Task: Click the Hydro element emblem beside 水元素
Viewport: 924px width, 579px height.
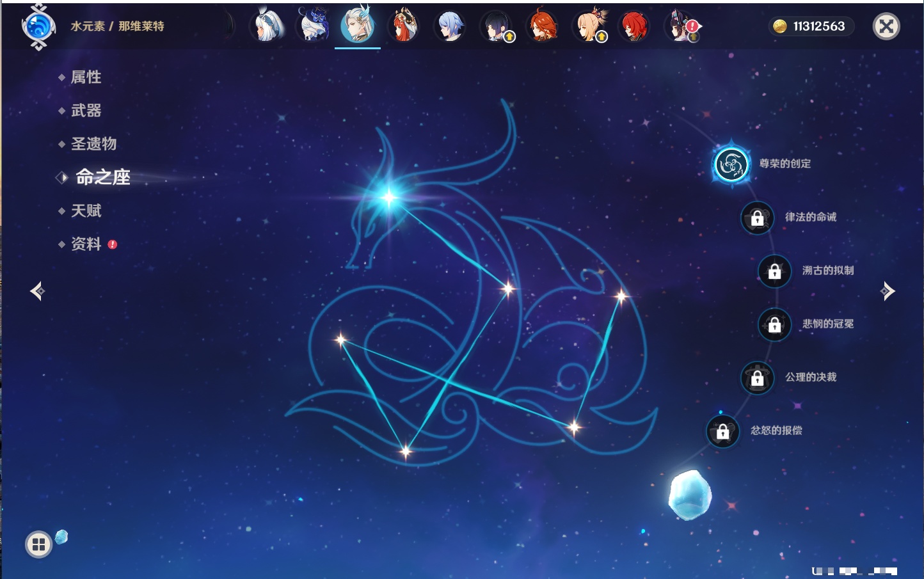Action: pyautogui.click(x=38, y=27)
